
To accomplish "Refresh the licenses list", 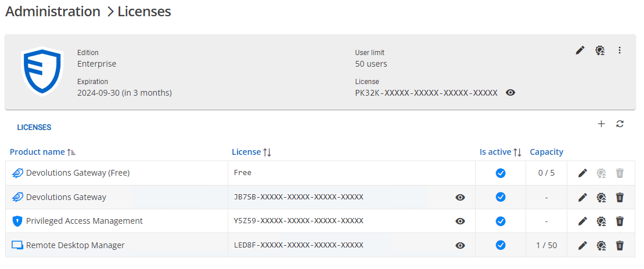I will tap(620, 124).
